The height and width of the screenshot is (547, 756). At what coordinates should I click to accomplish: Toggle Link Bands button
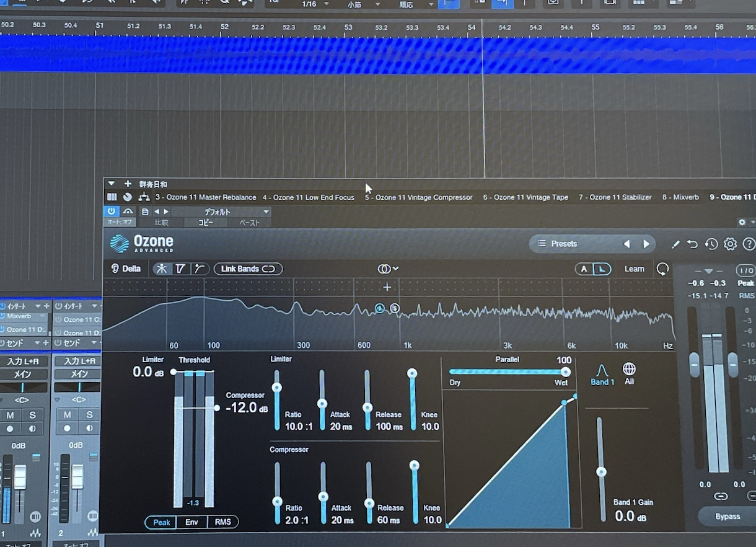point(248,269)
